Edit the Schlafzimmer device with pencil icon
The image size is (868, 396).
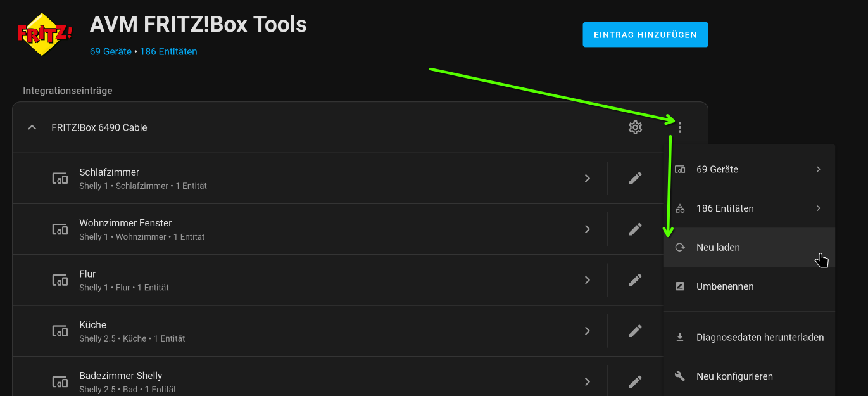(x=635, y=178)
